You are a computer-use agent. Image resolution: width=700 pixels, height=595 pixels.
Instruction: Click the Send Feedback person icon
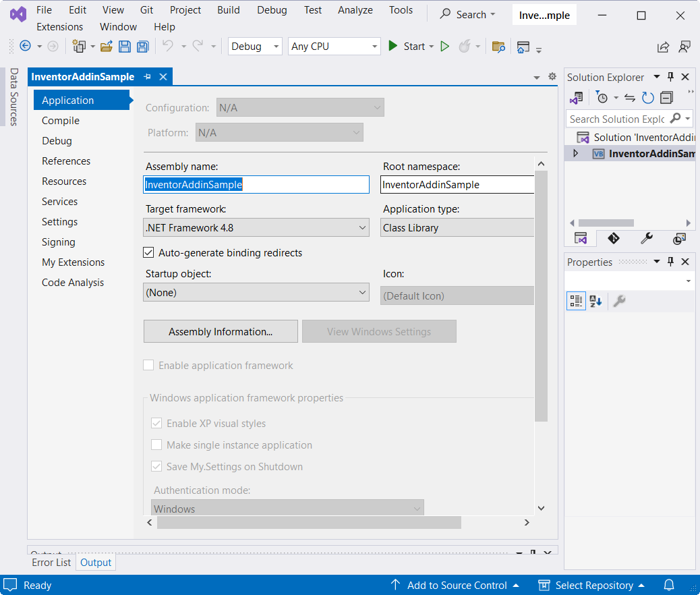coord(684,47)
